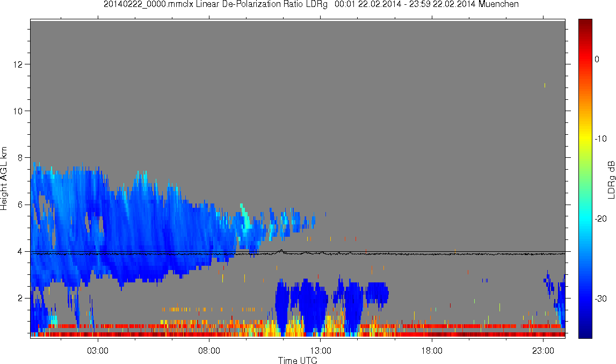
Task: Click the black horizontal line at 4 km
Action: tap(298, 252)
